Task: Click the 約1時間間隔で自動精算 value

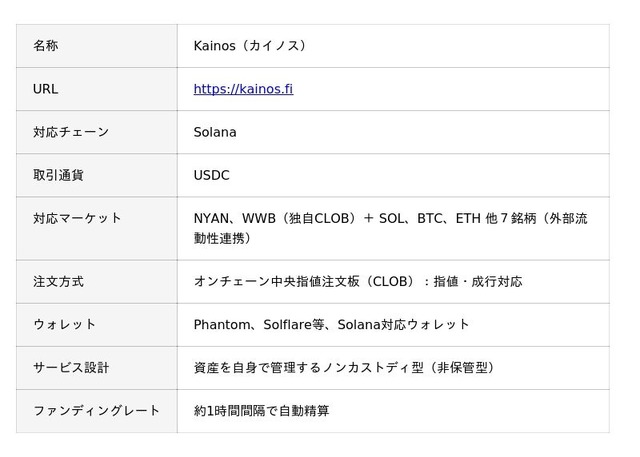Action: coord(261,410)
